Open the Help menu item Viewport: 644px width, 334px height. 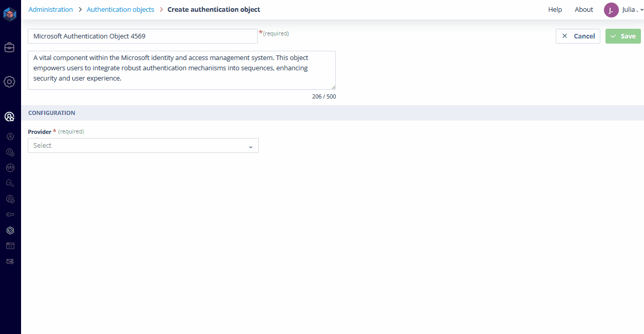(555, 10)
